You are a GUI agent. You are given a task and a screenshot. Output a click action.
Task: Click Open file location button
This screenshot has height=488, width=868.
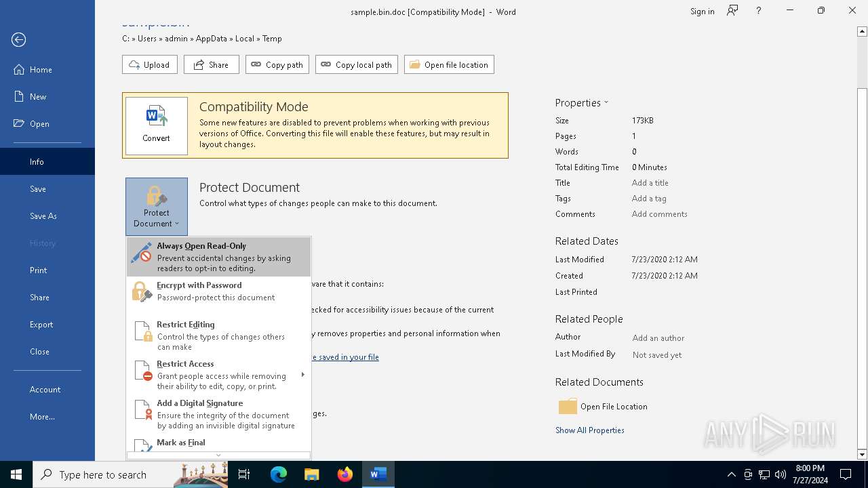[449, 64]
